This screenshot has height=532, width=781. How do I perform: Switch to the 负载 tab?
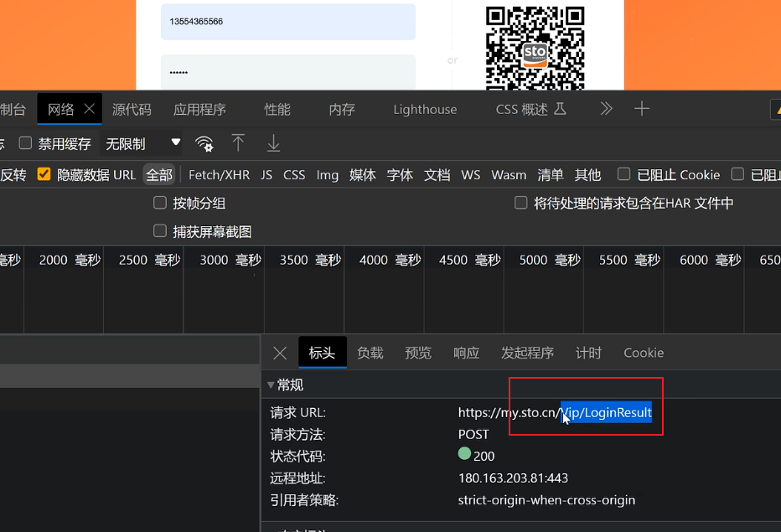[370, 353]
